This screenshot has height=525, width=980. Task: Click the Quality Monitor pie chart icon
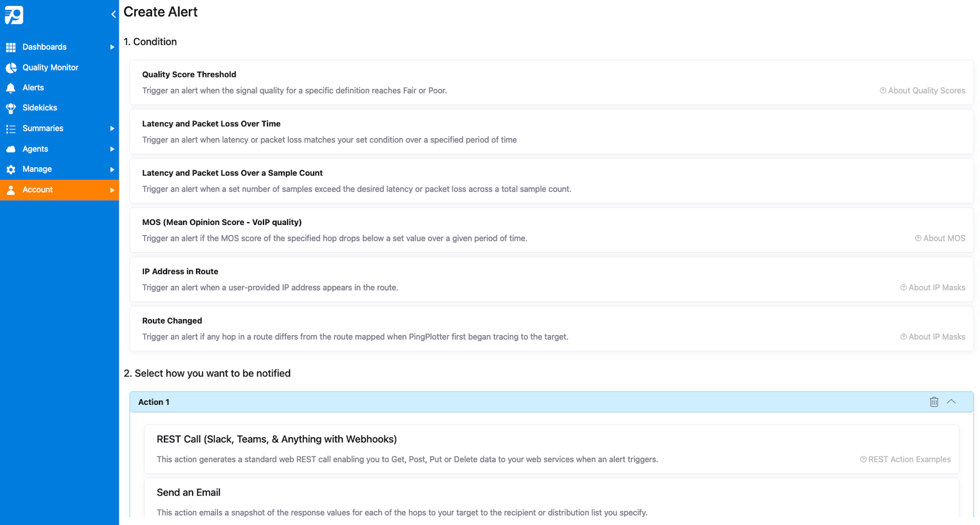[x=11, y=68]
